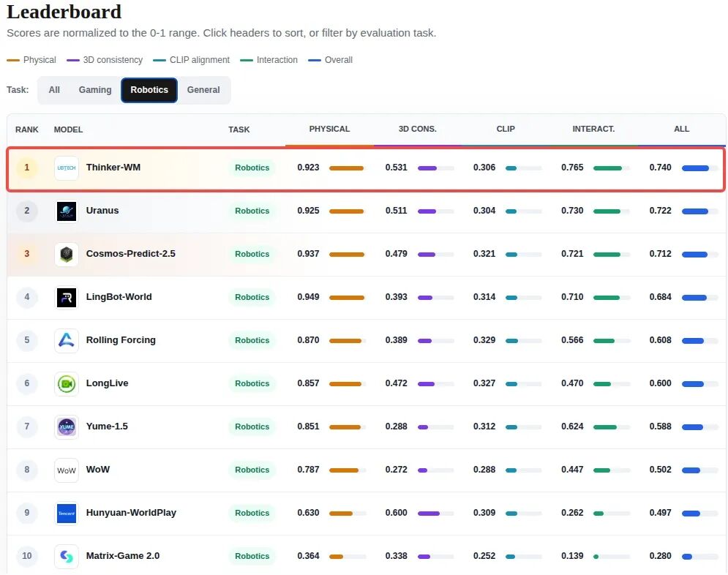The image size is (728, 575).
Task: Click the LingBot-World model logo icon
Action: pos(67,297)
